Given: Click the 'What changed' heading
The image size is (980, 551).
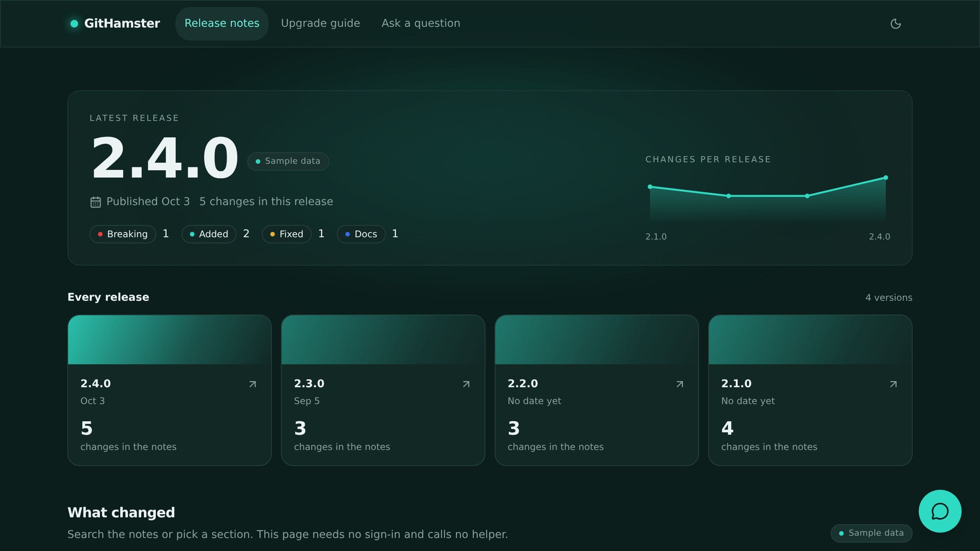Looking at the screenshot, I should (x=121, y=512).
